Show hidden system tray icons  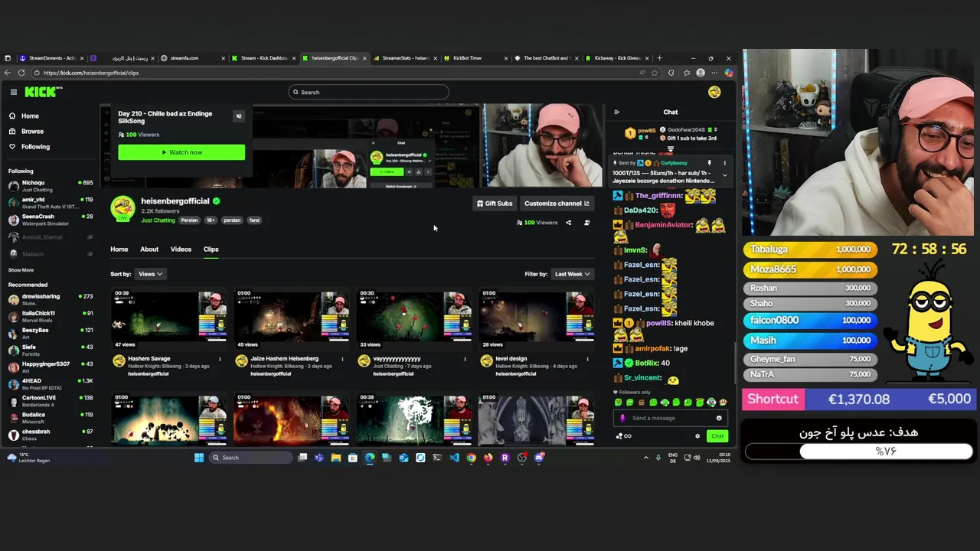tap(645, 458)
